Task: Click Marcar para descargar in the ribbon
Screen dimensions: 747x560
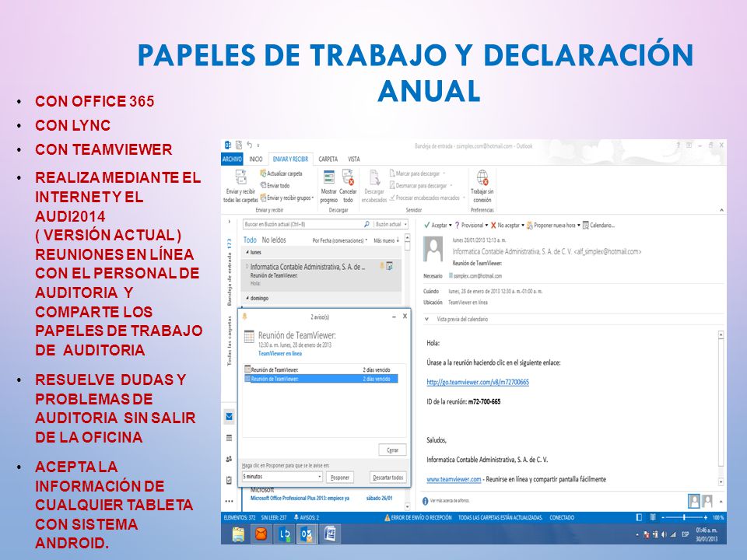Action: [417, 173]
